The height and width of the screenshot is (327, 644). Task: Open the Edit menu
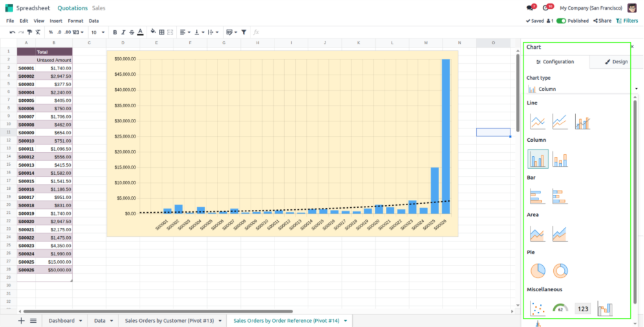click(x=24, y=21)
